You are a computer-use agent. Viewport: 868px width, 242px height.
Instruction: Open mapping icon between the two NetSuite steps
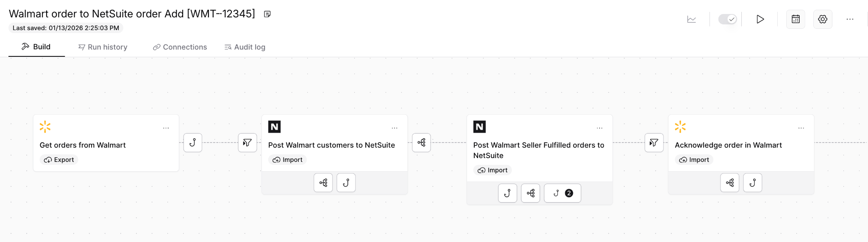(422, 142)
